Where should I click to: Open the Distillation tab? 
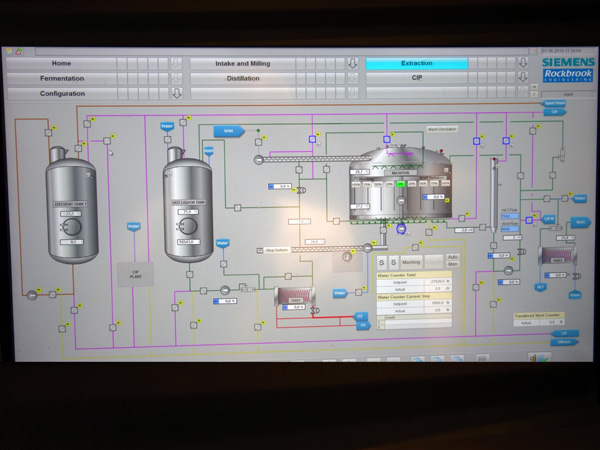(x=243, y=77)
